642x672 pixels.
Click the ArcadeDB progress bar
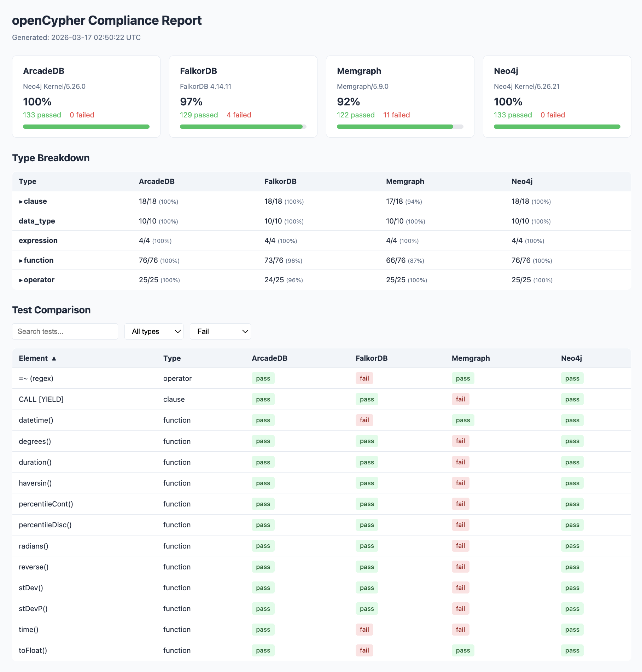86,127
